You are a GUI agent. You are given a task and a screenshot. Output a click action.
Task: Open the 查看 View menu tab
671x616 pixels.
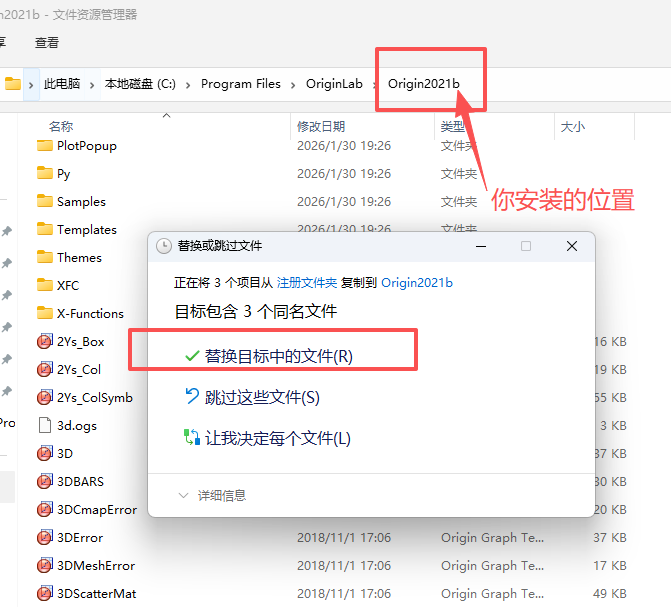tap(47, 42)
